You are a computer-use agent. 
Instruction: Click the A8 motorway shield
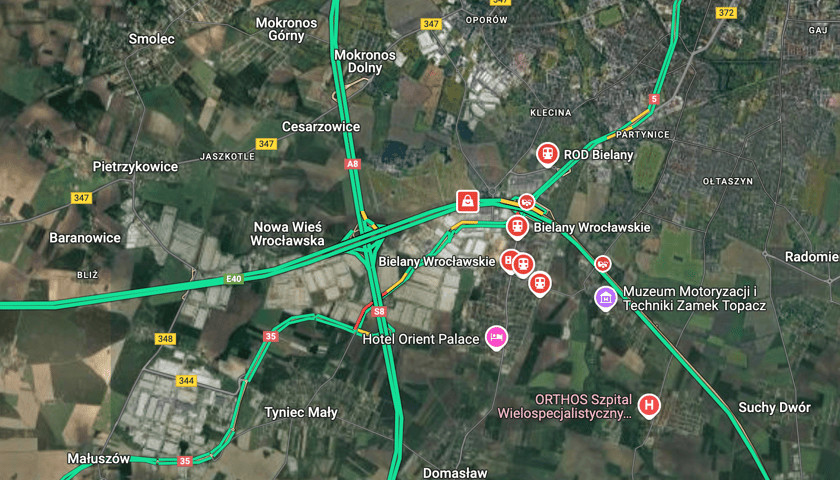point(352,164)
